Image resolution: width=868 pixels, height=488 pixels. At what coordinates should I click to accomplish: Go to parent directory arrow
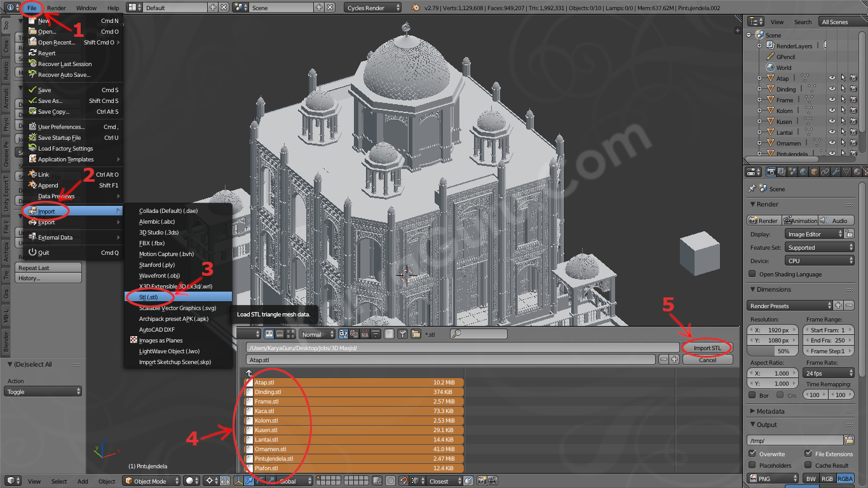pos(249,373)
